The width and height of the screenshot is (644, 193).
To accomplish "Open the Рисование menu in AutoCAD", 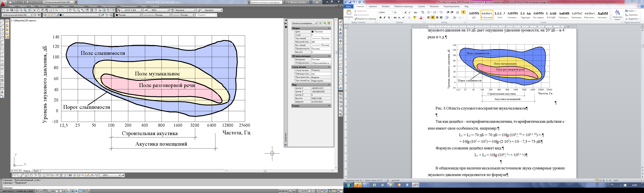I will click(x=79, y=6).
